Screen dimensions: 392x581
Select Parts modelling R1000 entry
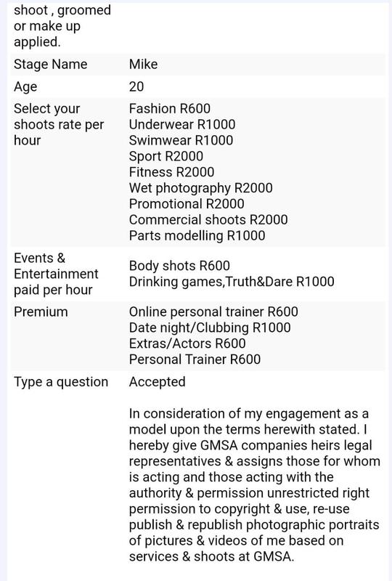(197, 236)
